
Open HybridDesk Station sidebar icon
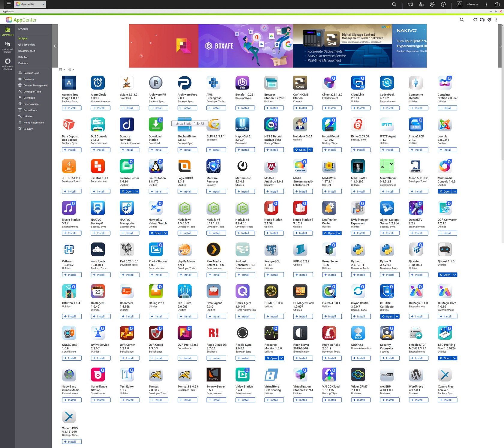pyautogui.click(x=7, y=47)
